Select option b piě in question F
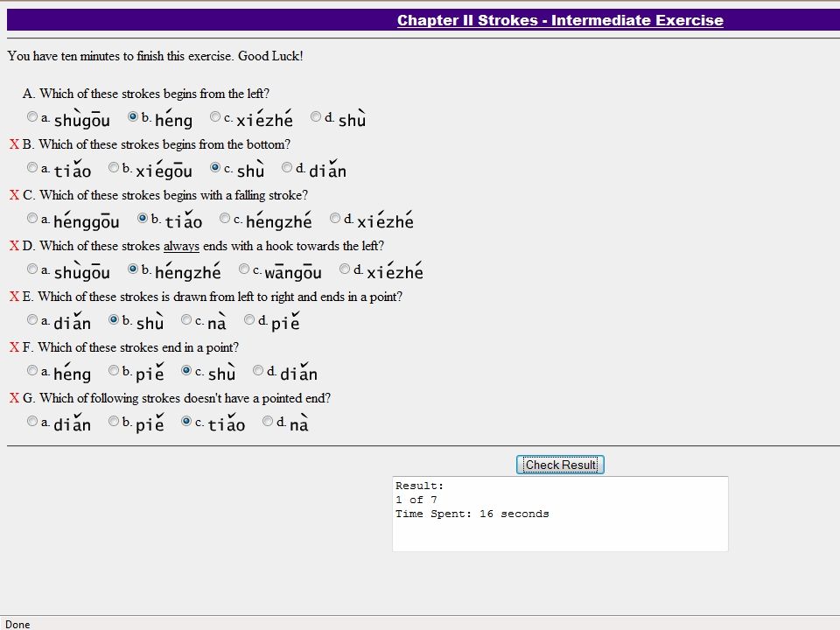840x630 pixels. coord(114,370)
